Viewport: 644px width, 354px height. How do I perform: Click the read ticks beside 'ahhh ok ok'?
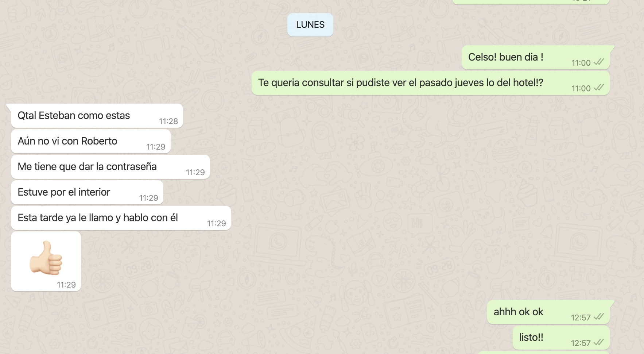click(x=599, y=317)
